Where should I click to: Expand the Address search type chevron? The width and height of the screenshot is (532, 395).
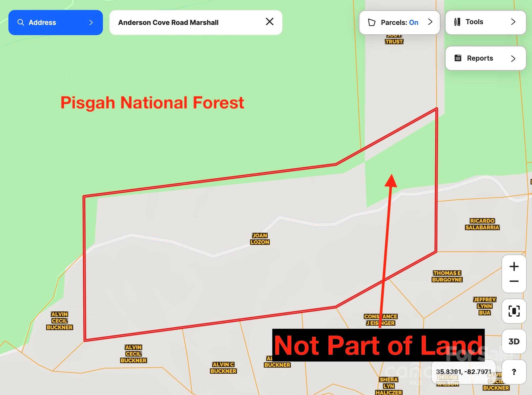coord(91,23)
